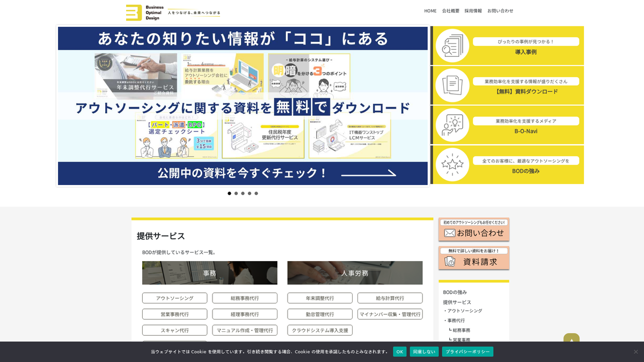The width and height of the screenshot is (644, 362).
Task: Go to the HOME menu item
Action: click(x=430, y=11)
